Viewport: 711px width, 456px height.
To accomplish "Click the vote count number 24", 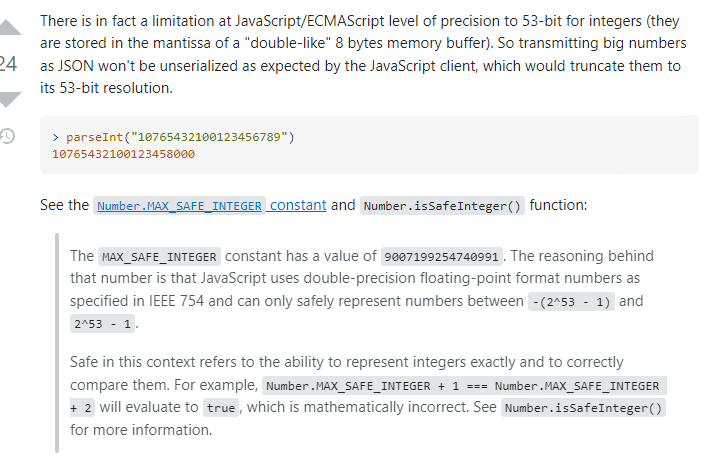I will 8,65.
